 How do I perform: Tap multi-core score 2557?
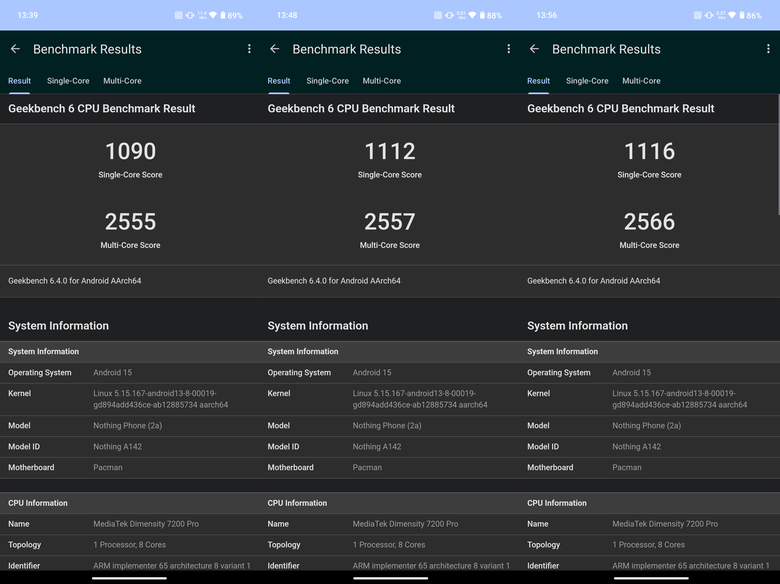(390, 222)
